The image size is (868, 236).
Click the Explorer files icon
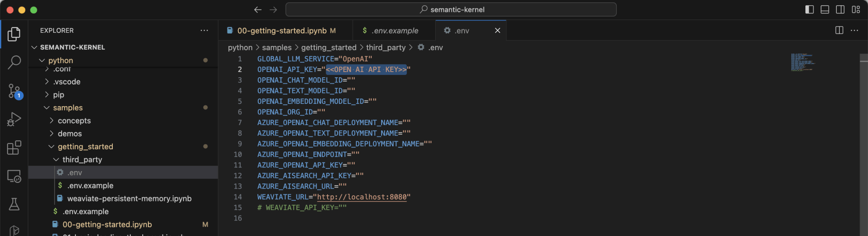(x=14, y=34)
